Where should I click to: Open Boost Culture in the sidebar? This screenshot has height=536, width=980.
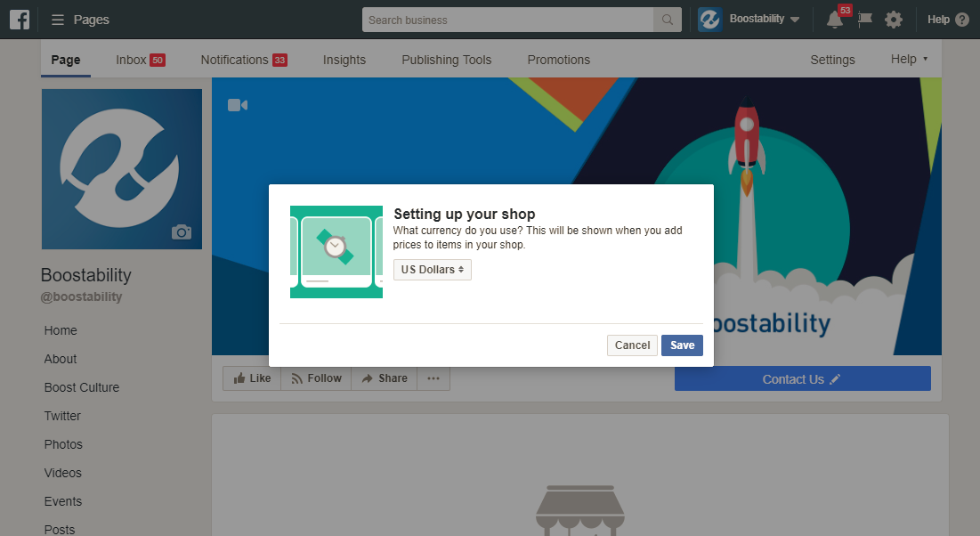[81, 387]
